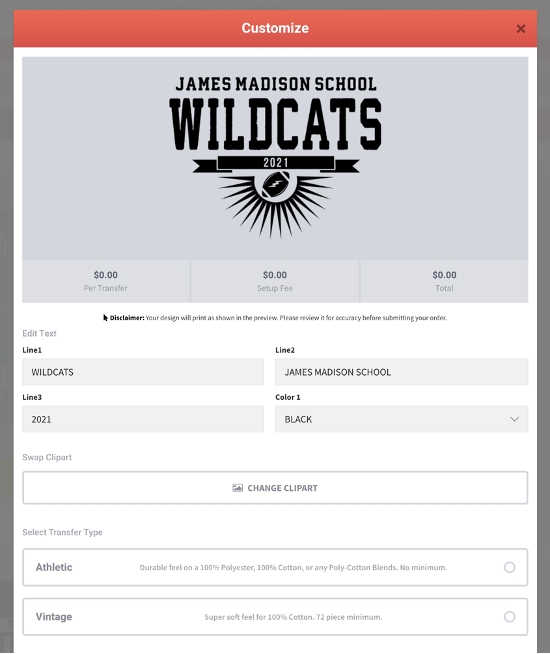Screen dimensions: 550x654
Task: Click the Per Transfer price cell
Action: pyautogui.click(x=106, y=281)
